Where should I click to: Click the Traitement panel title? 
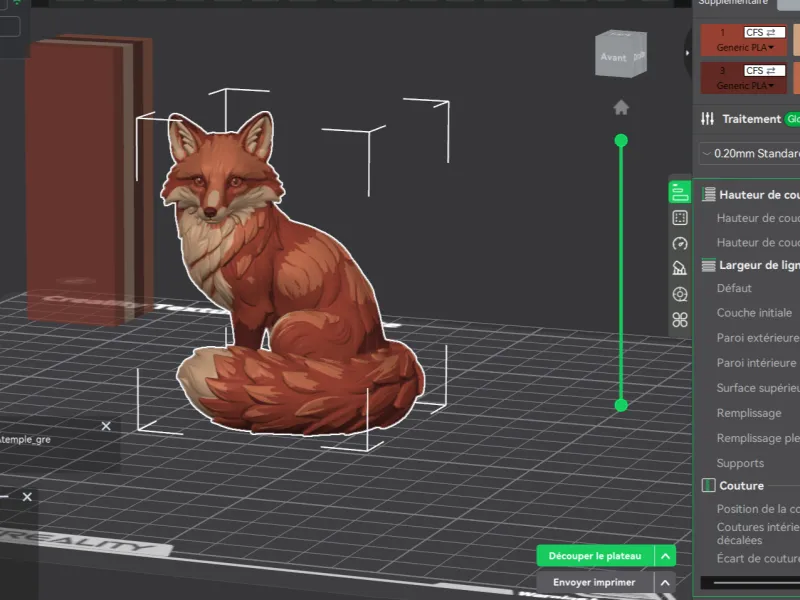pos(752,119)
